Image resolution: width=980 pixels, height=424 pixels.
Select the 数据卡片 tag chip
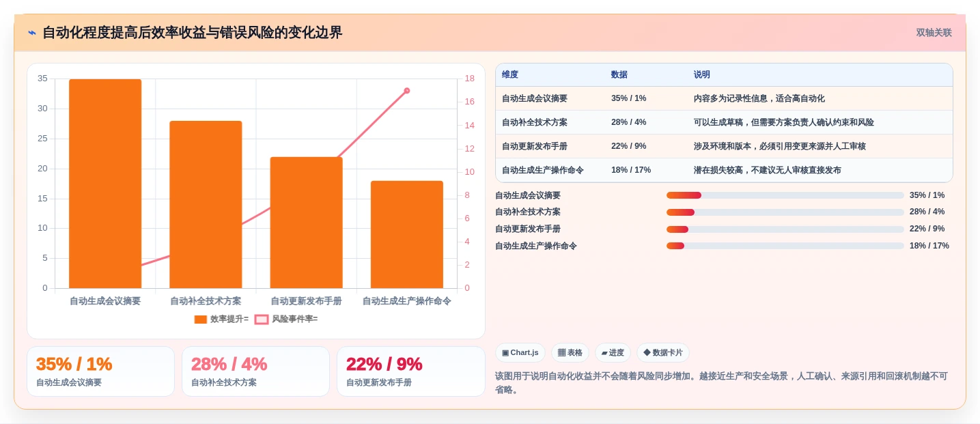click(663, 352)
